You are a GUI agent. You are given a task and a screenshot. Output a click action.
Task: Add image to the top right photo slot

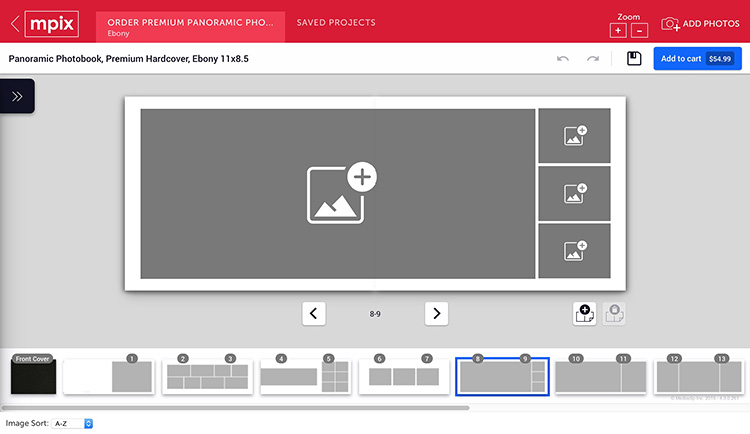[574, 136]
